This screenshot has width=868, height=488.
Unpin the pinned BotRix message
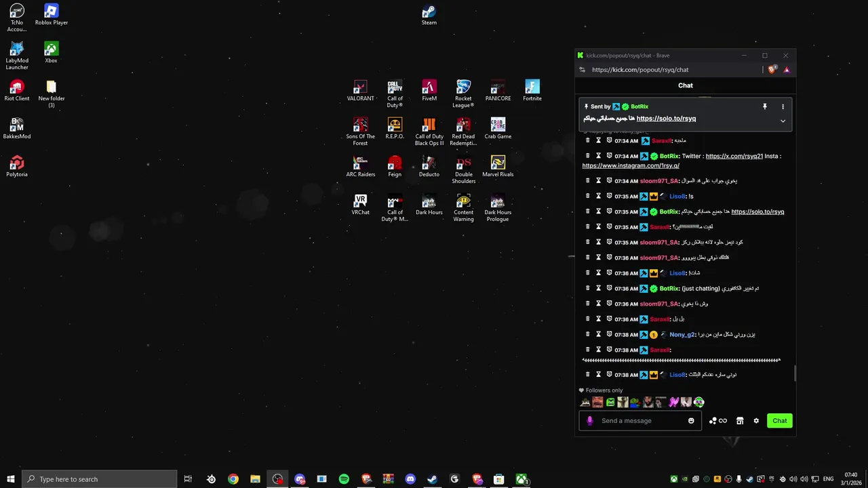(x=764, y=106)
